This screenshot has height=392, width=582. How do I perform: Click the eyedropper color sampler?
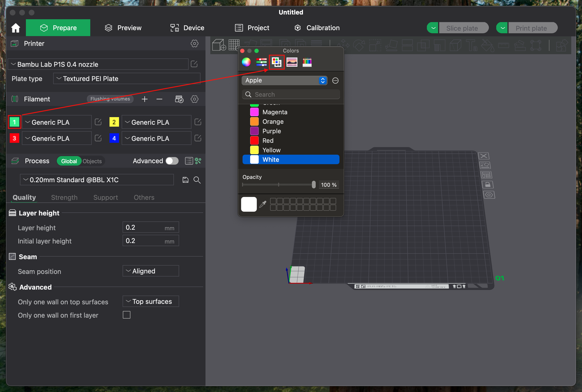[263, 204]
